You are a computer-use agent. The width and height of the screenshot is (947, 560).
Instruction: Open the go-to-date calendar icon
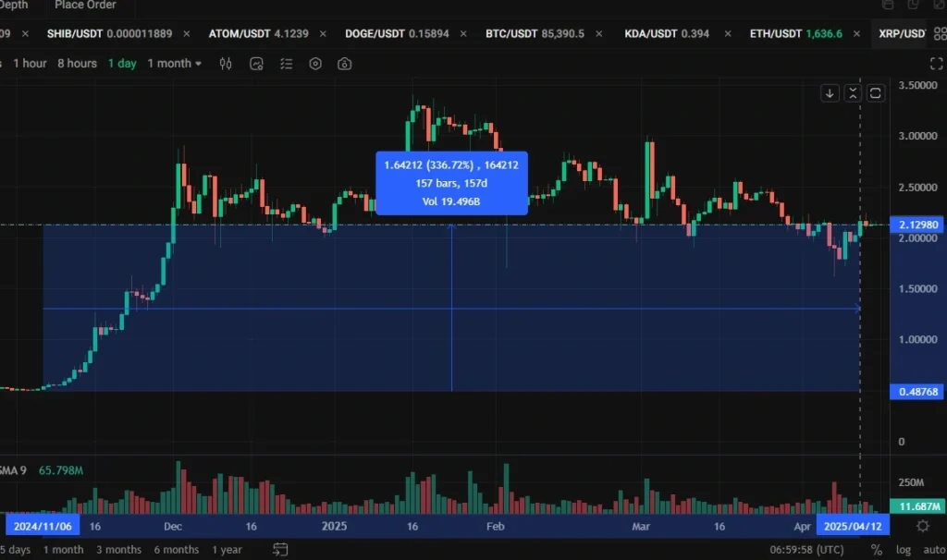click(x=280, y=549)
